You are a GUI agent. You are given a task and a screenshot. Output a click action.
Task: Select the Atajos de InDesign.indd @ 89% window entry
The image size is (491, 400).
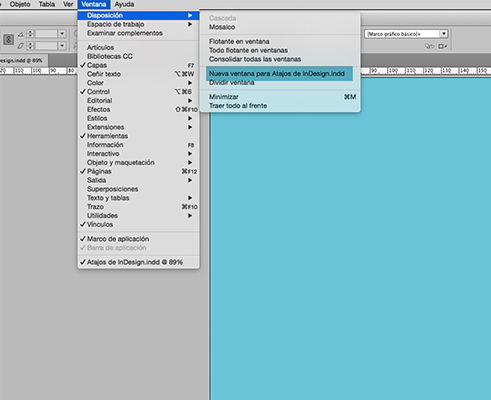point(138,262)
